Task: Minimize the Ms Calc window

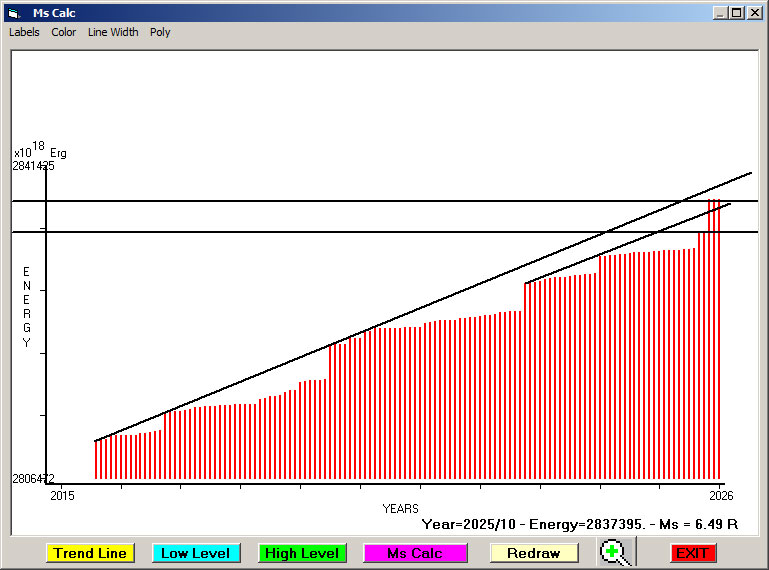Action: (720, 13)
